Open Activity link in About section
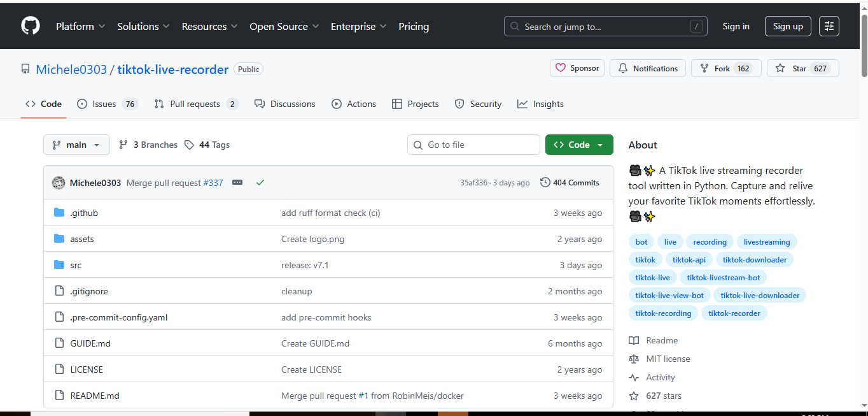The image size is (868, 416). tap(652, 377)
